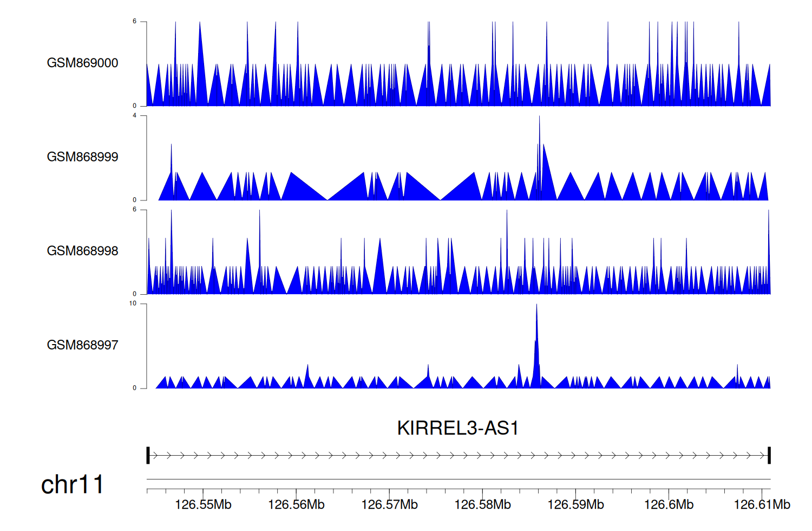Screen dimensions: 812x531
Task: Click the 126.6Mb axis label
Action: 669,505
